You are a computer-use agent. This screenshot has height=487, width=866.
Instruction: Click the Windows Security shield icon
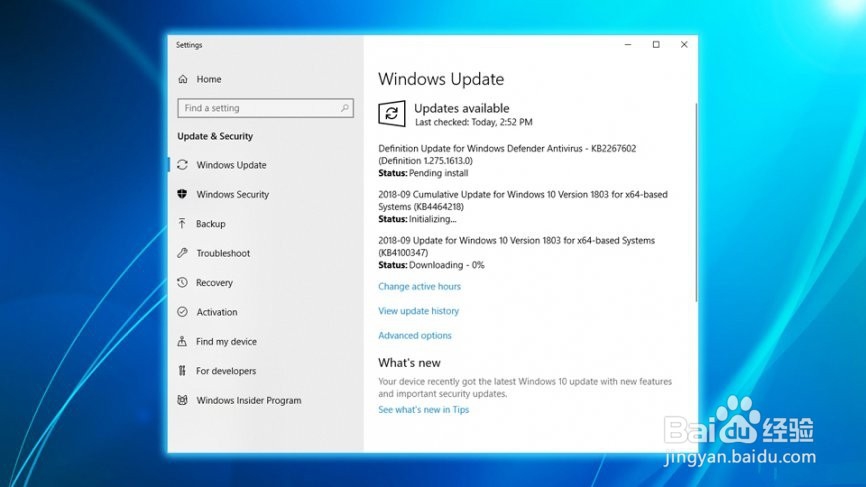point(182,194)
